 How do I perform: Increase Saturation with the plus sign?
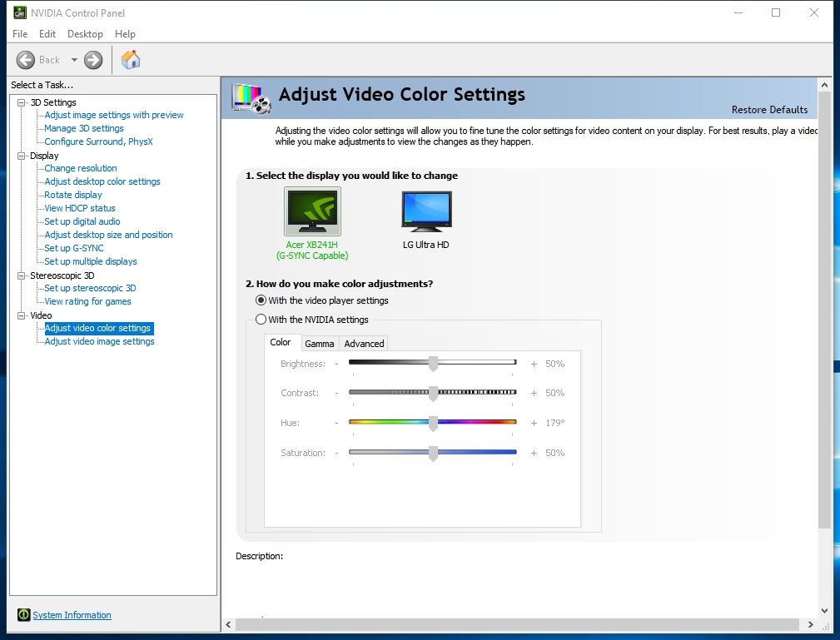[534, 453]
